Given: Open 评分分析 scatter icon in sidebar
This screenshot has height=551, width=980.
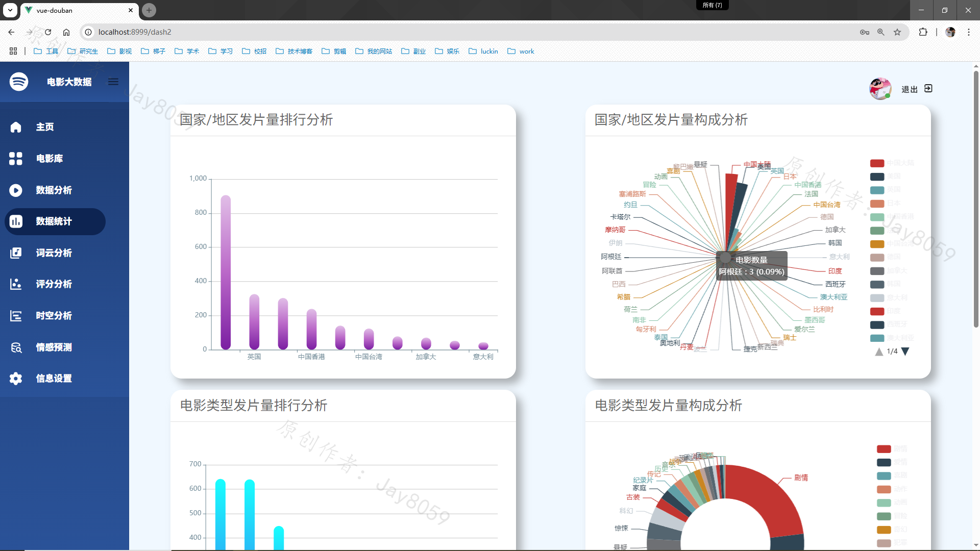Looking at the screenshot, I should pos(16,284).
